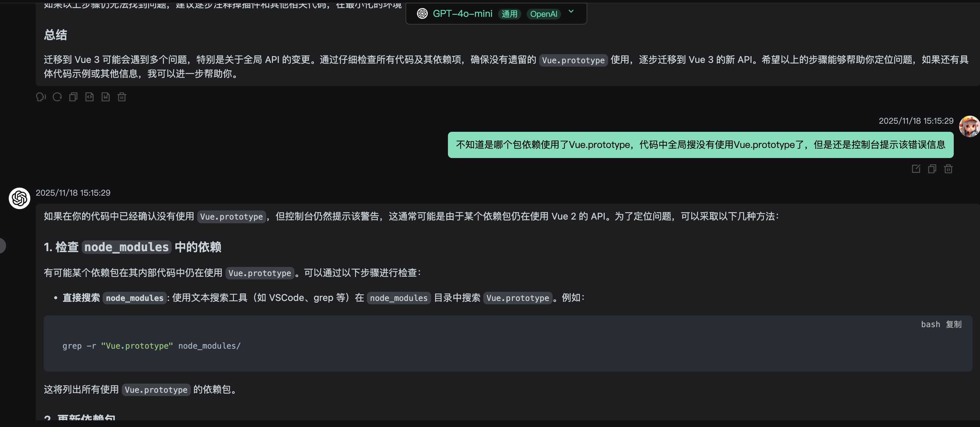Click the OpenAI logo in the model selector
Viewport: 980px width, 427px height.
point(422,14)
